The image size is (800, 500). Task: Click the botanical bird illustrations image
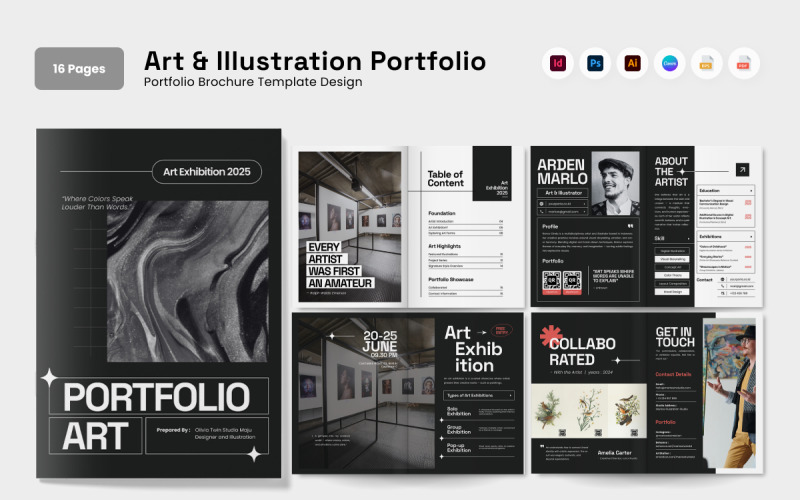(589, 411)
